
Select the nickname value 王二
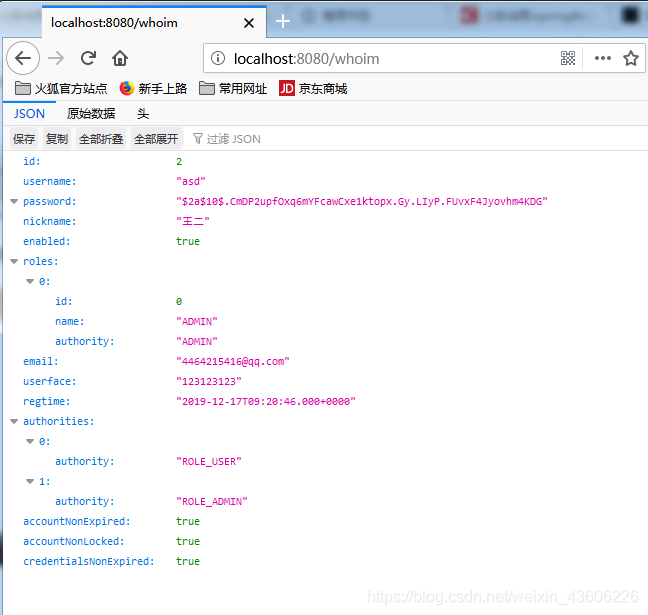tap(193, 222)
